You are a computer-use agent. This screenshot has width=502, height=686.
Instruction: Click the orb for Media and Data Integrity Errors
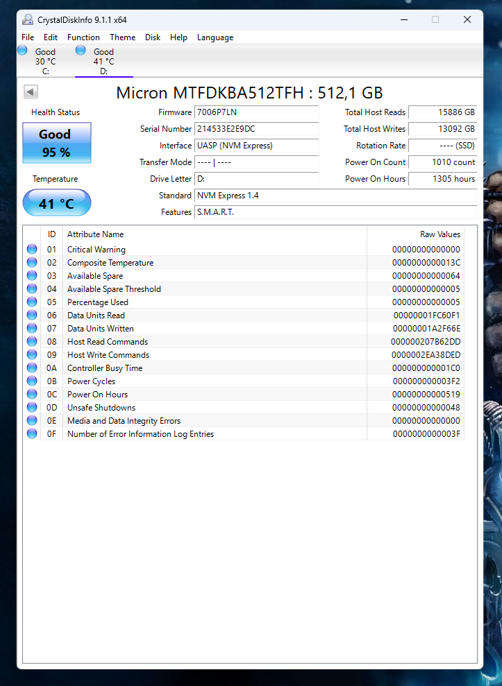(32, 420)
